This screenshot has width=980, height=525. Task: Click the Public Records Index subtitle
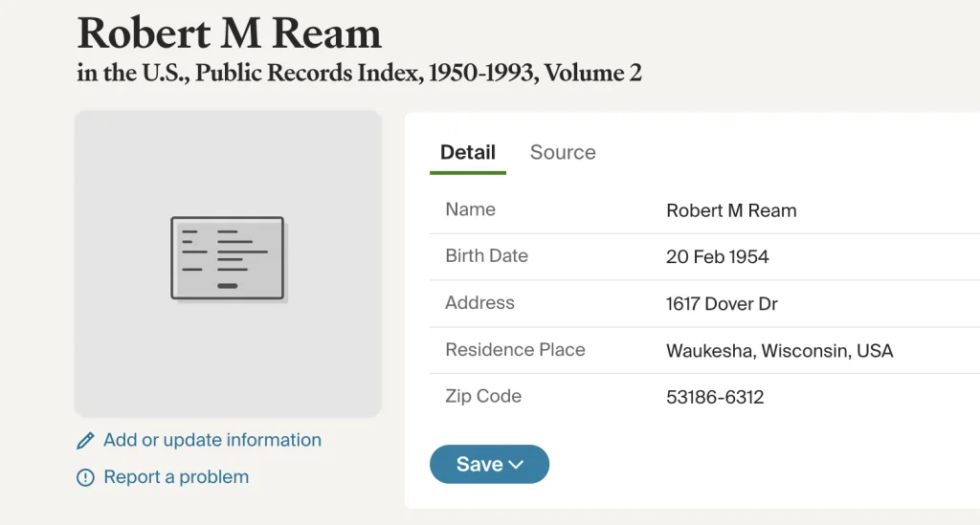point(359,73)
